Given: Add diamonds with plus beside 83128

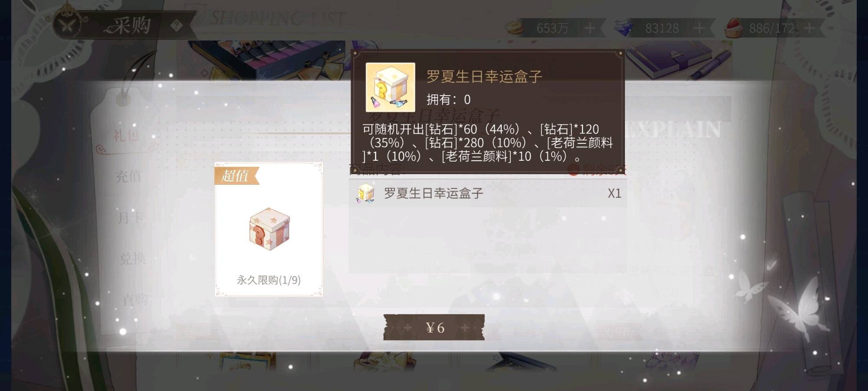Looking at the screenshot, I should (x=699, y=28).
